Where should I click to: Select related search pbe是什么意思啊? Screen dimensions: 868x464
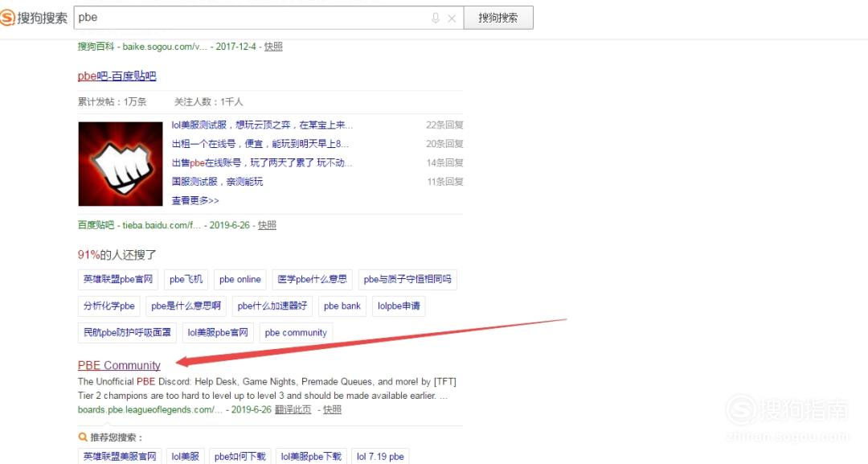click(186, 306)
